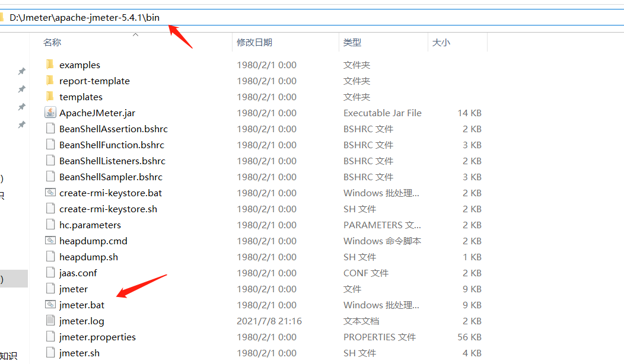624x364 pixels.
Task: Click the second pin icon in sidebar
Action: coord(22,89)
